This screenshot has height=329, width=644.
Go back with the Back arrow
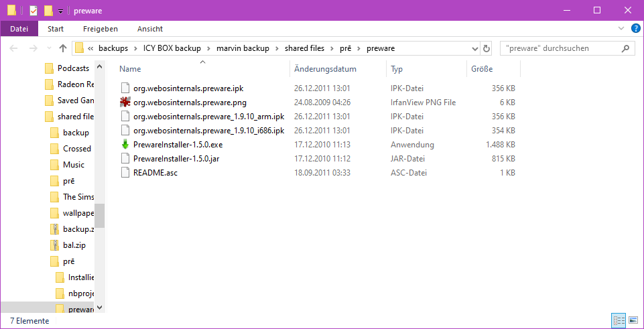[14, 48]
